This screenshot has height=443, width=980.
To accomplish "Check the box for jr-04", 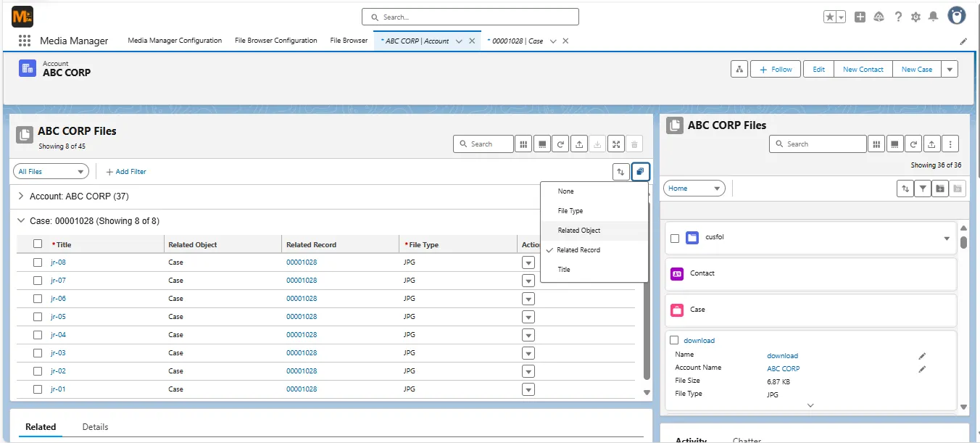I will click(38, 335).
